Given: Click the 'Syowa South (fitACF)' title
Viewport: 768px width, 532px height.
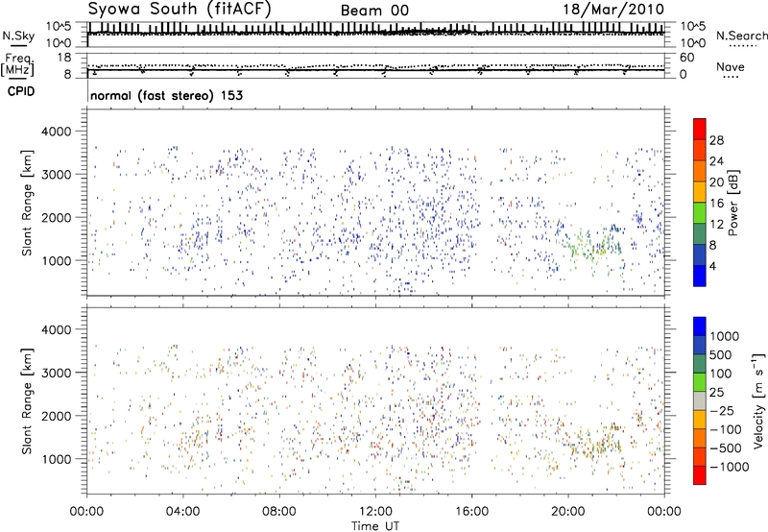Looking at the screenshot, I should (180, 10).
